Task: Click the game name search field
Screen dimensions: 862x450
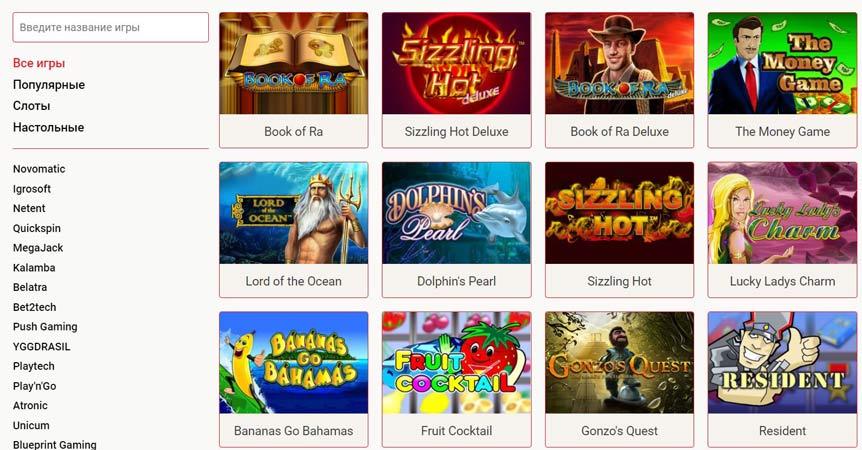Action: click(x=110, y=27)
